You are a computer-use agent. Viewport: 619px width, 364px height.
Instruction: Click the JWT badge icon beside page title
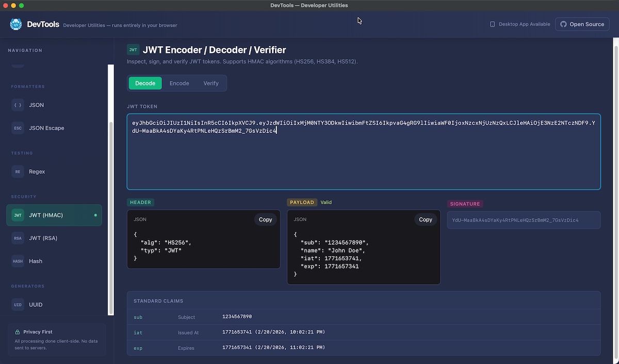click(x=133, y=49)
